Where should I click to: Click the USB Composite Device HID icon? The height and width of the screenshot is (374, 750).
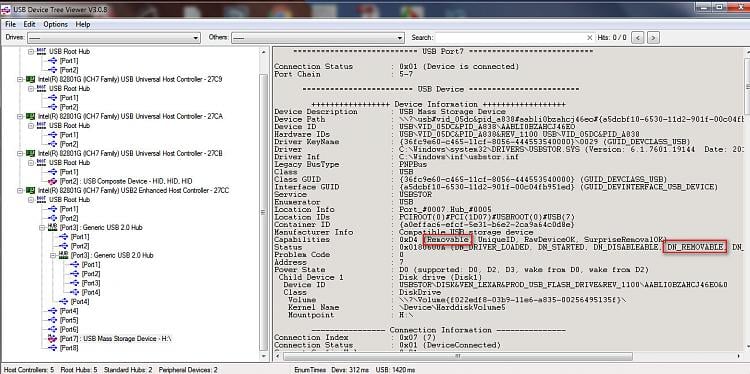click(x=53, y=181)
